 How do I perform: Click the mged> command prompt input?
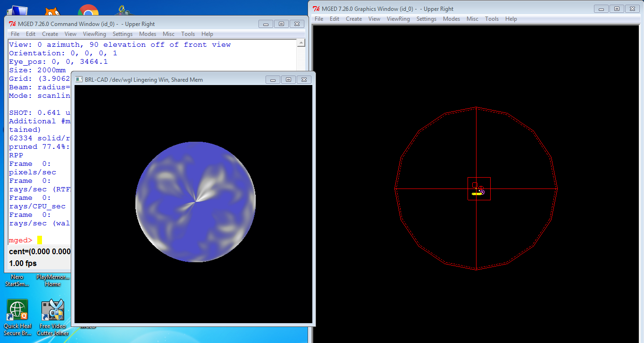[40, 240]
